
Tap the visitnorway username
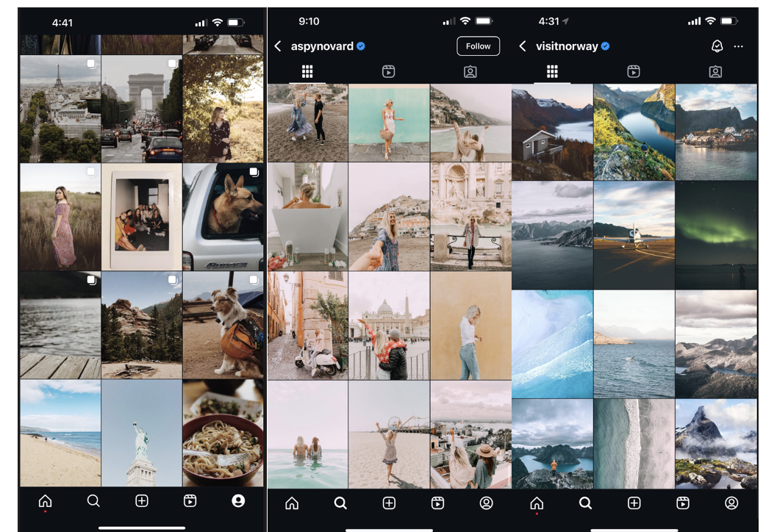(567, 46)
